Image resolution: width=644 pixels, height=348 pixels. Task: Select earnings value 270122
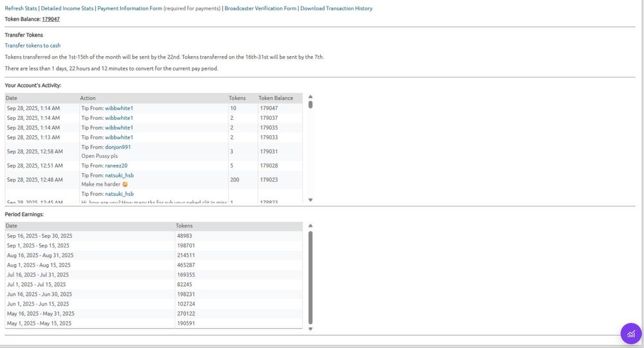pos(186,313)
